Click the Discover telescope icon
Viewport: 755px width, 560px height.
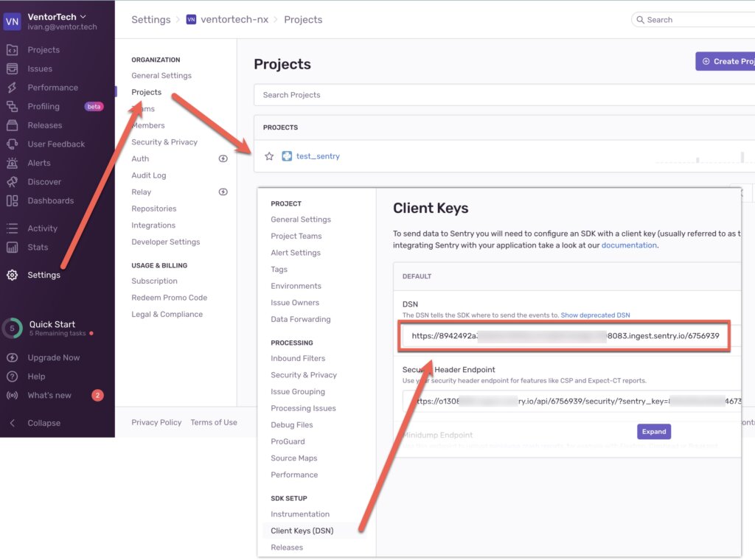pos(12,182)
